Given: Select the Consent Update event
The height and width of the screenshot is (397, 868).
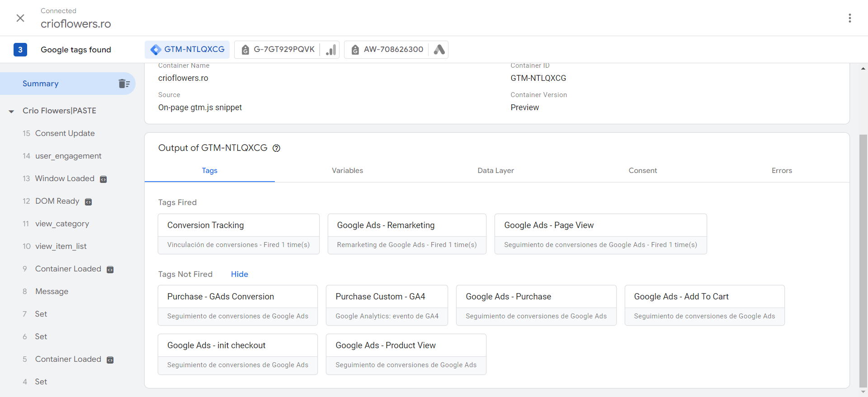Looking at the screenshot, I should 65,133.
